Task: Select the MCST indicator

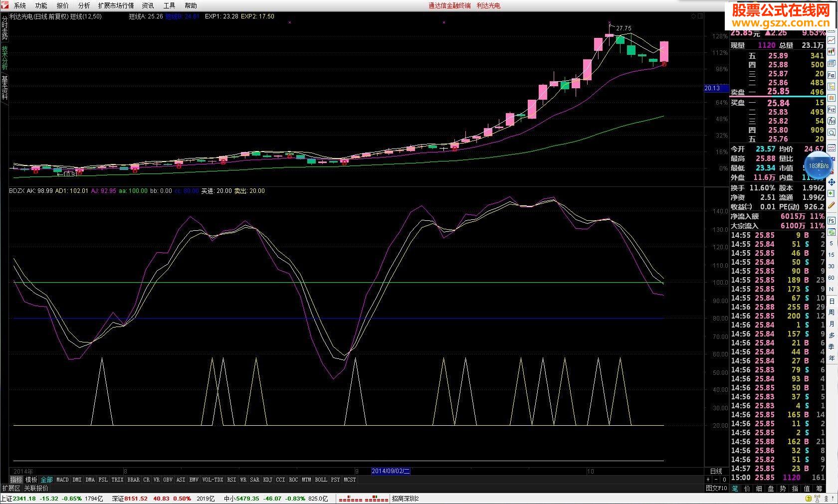Action: (x=350, y=480)
